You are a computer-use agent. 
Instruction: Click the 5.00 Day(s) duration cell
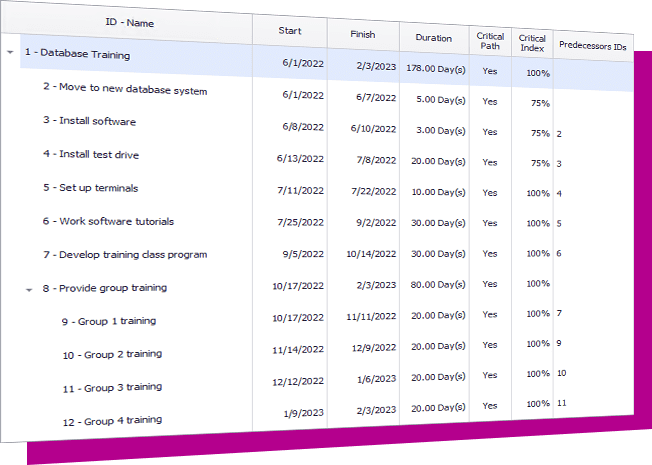tap(441, 100)
